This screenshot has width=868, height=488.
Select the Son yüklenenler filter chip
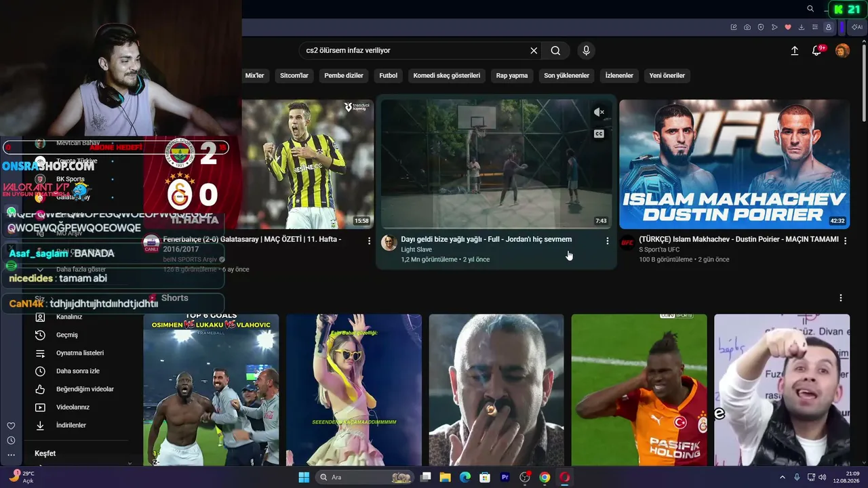tap(567, 75)
